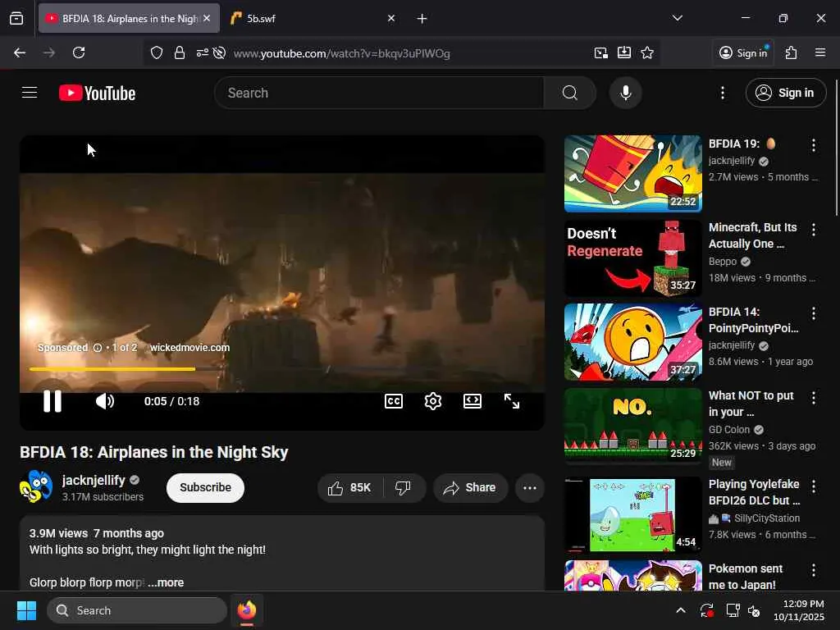Open options for What NOT to put video

813,398
